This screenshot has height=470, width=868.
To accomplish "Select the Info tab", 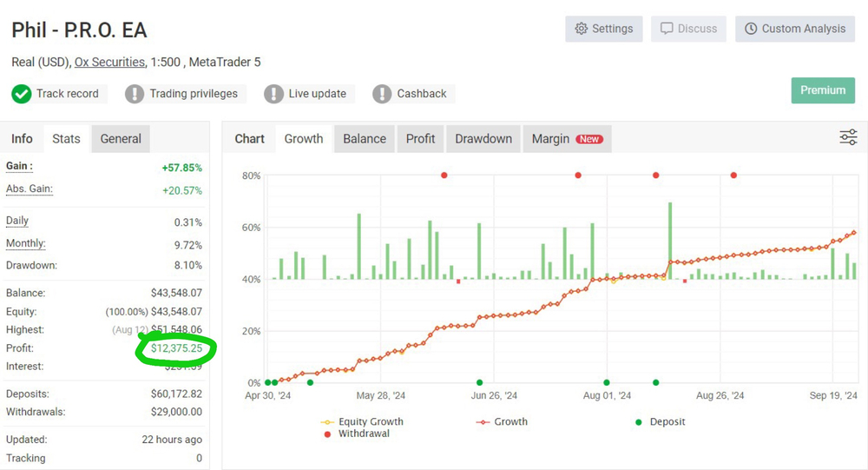I will point(23,138).
